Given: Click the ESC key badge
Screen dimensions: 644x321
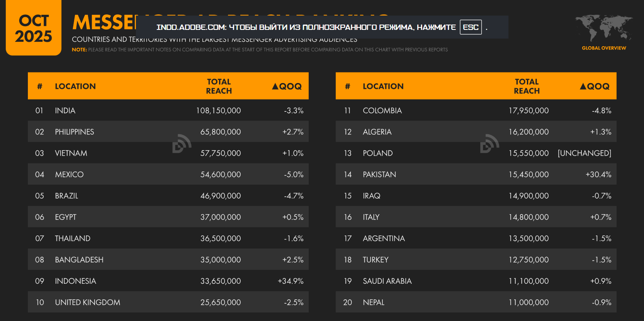Looking at the screenshot, I should (x=470, y=27).
